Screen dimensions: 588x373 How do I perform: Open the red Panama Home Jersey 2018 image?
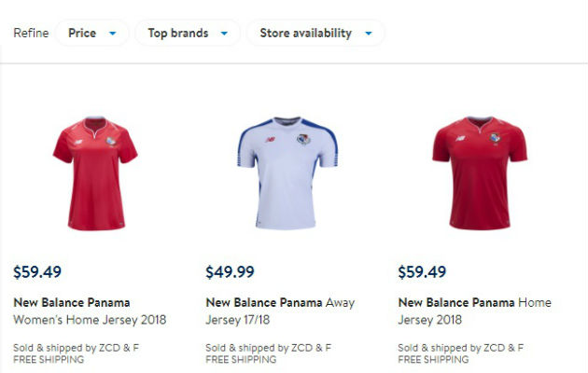(x=480, y=174)
